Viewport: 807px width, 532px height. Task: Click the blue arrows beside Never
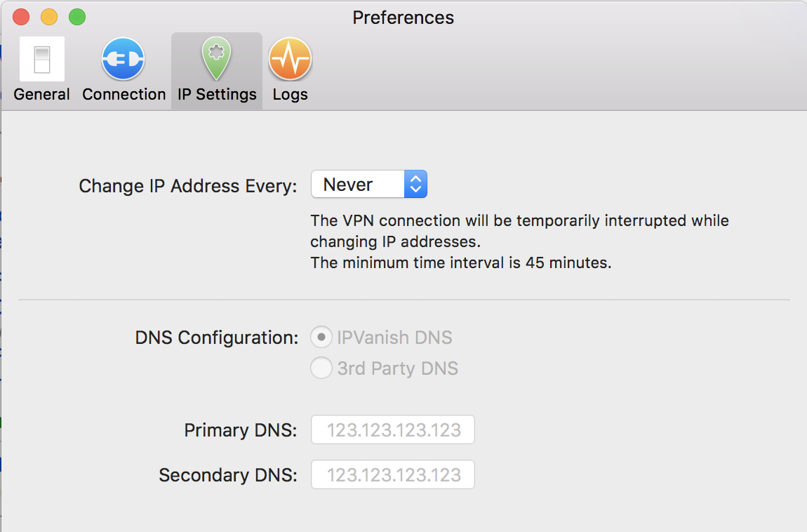(x=415, y=185)
